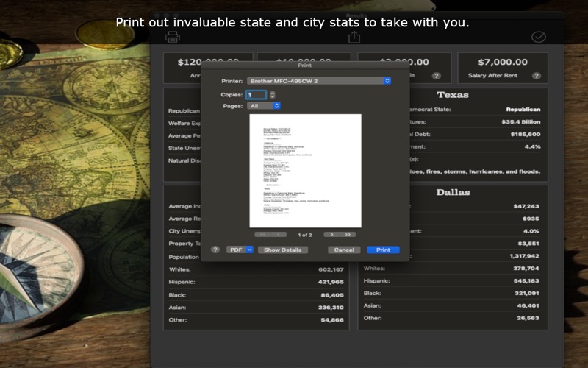The image size is (588, 368).
Task: Open the share icon in the toolbar
Action: [354, 37]
